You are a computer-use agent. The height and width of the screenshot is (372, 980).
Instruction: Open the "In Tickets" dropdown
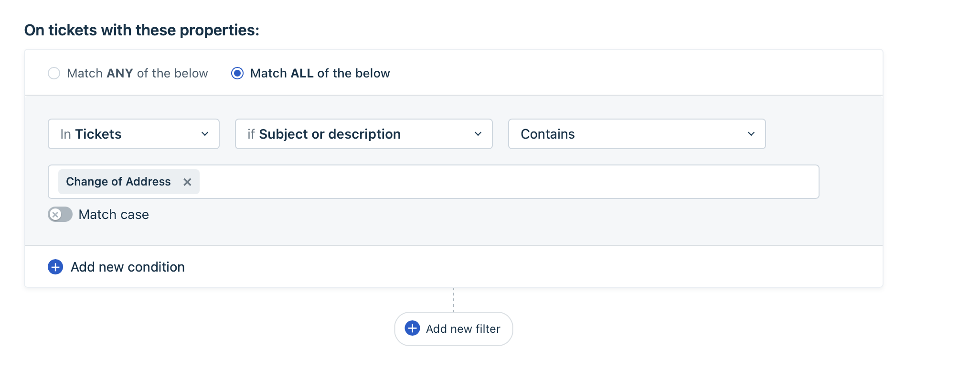click(133, 134)
